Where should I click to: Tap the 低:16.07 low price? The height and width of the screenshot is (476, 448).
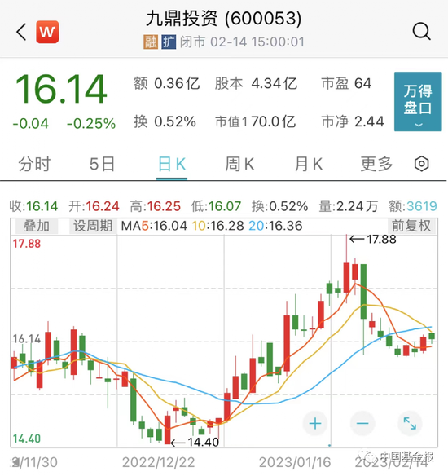216,206
